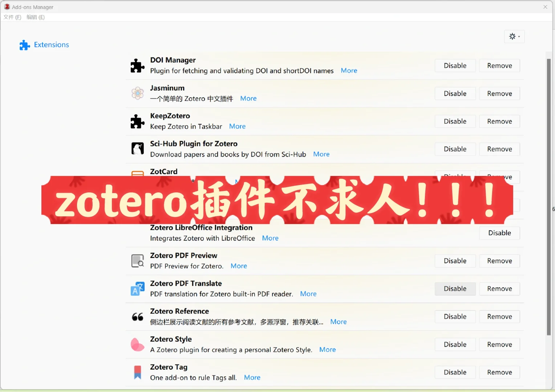The height and width of the screenshot is (392, 555).
Task: Disable the Zotero PDF Translate plugin
Action: tap(455, 289)
